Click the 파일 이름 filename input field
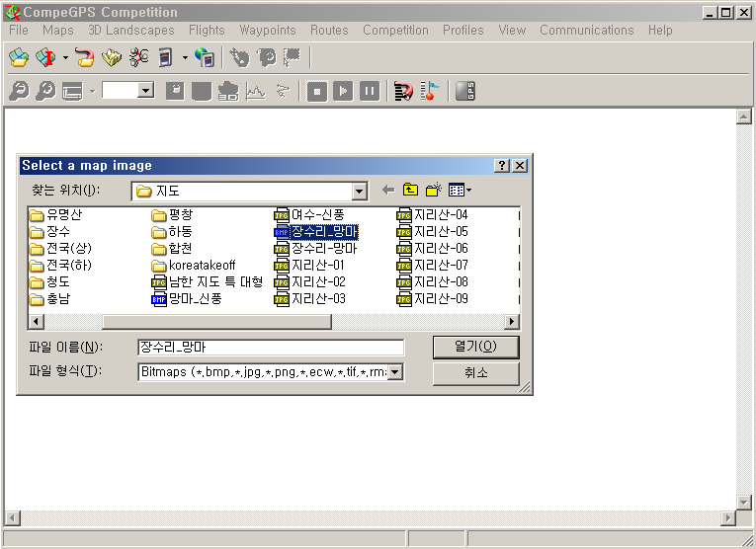This screenshot has width=756, height=549. tap(271, 348)
